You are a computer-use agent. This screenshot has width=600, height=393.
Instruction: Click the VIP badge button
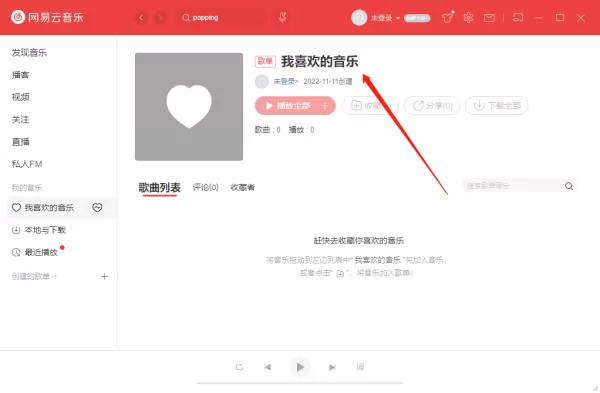tap(417, 18)
